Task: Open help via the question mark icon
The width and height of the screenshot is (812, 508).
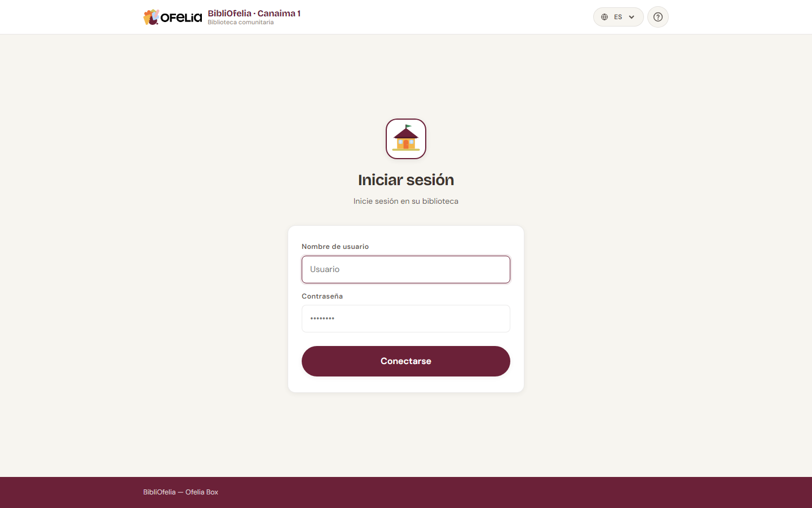Action: (x=658, y=17)
